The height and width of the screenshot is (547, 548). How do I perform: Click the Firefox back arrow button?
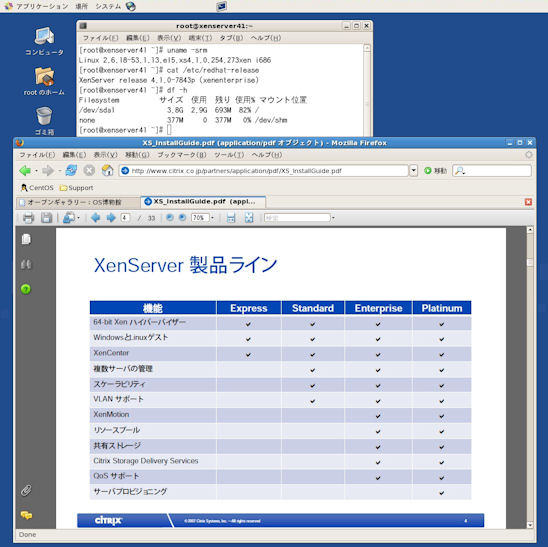25,171
